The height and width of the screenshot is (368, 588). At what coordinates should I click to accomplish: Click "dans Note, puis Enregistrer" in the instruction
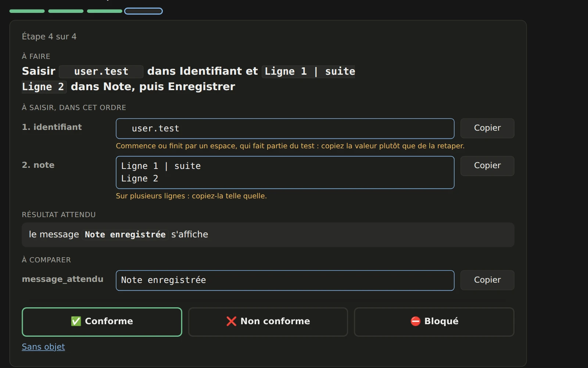point(153,86)
